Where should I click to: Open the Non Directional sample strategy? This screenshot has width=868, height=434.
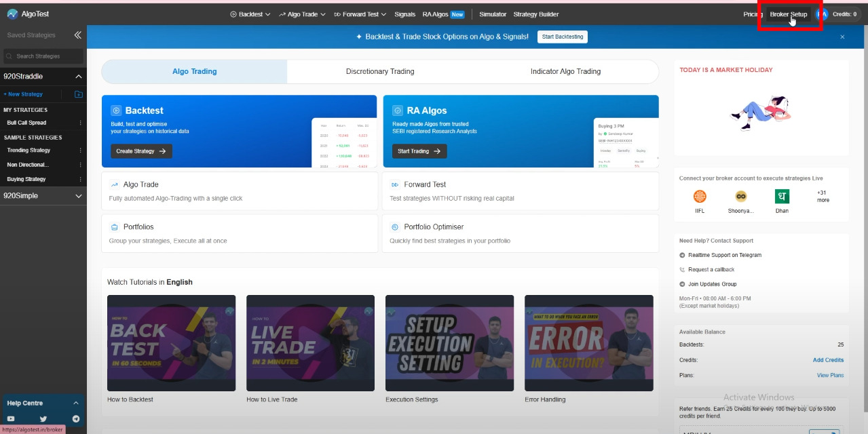[x=28, y=165]
